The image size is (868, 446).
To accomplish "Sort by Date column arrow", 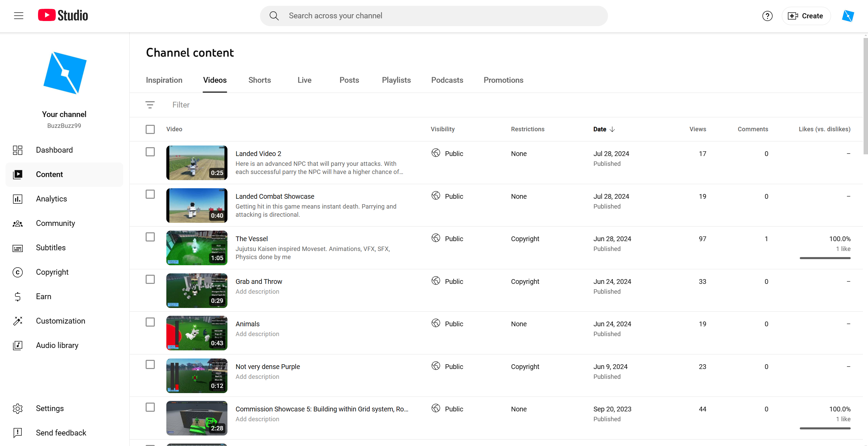I will click(612, 129).
